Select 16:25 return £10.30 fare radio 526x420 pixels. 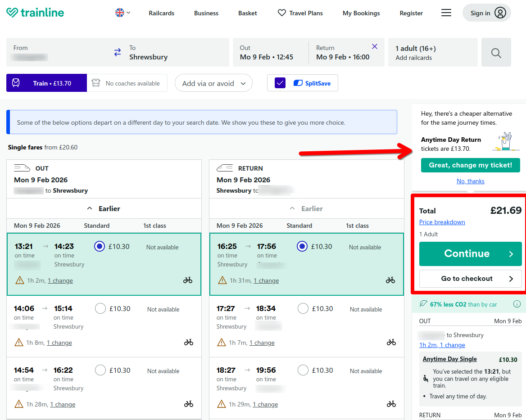tap(302, 246)
